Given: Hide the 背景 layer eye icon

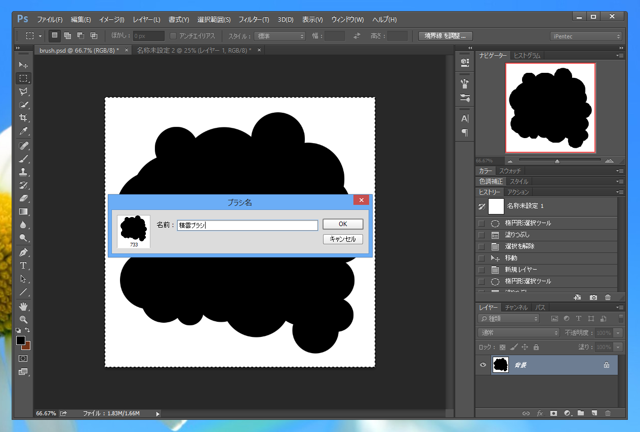Looking at the screenshot, I should coord(483,365).
